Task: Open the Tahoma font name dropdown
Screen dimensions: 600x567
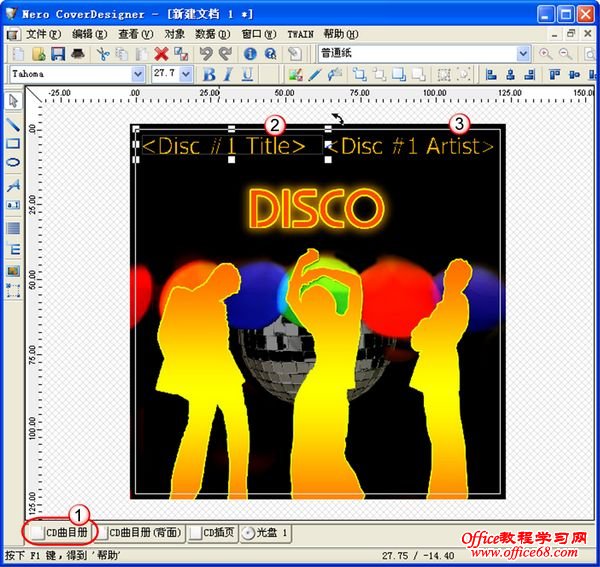Action: (x=138, y=75)
